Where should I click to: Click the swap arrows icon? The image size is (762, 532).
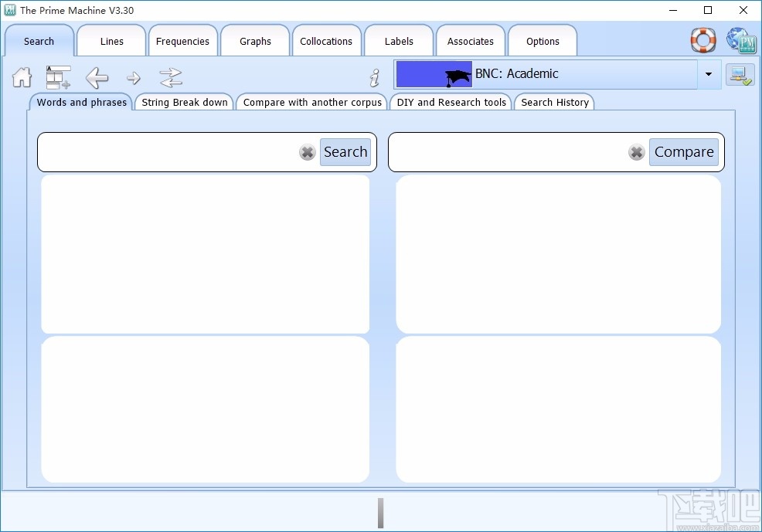[x=171, y=78]
